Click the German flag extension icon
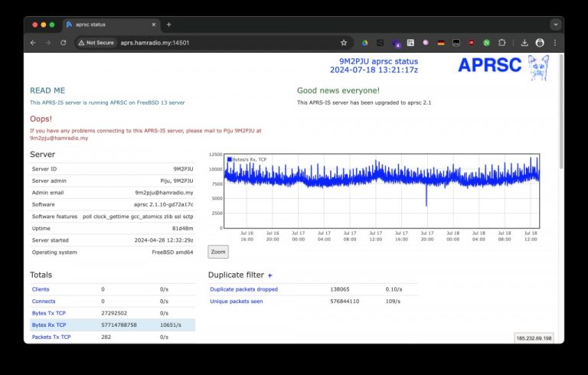Screen dimensions: 588x375 click(x=441, y=43)
